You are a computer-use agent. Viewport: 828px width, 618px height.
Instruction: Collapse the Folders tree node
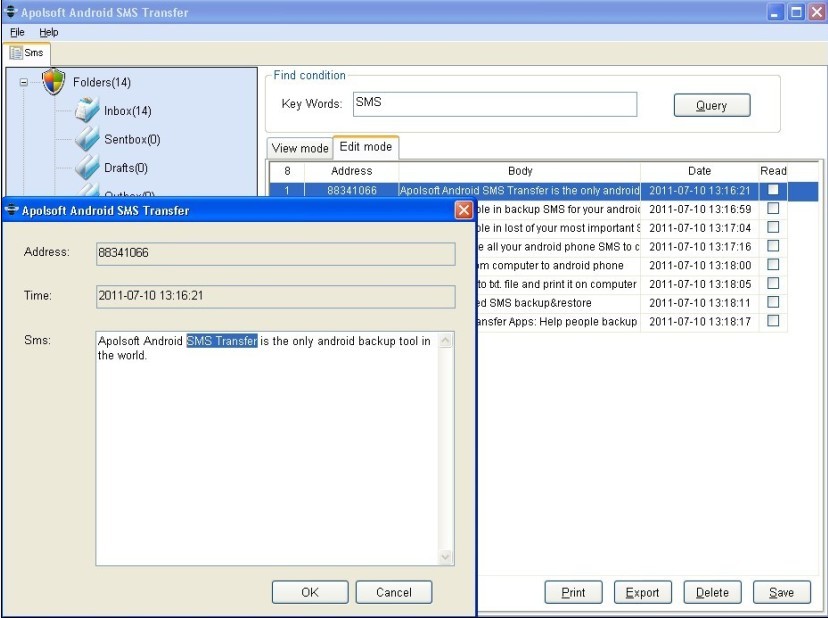[24, 83]
